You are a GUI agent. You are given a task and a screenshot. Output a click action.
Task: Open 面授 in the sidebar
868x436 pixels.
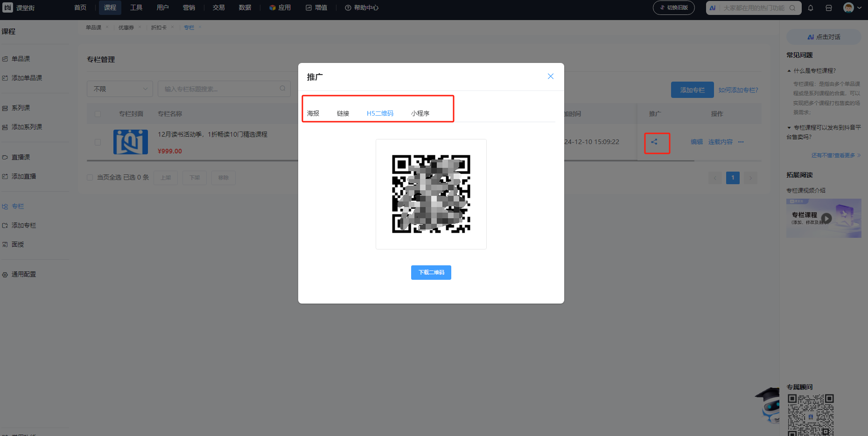(17, 244)
